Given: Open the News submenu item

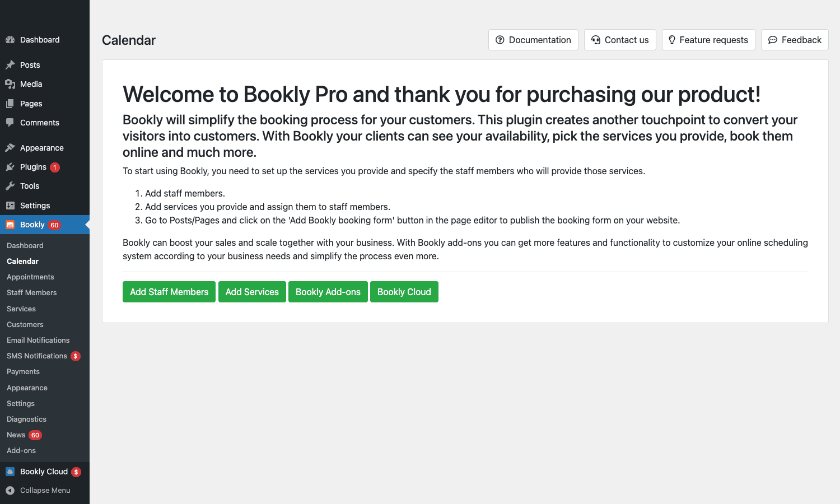Looking at the screenshot, I should [x=45, y=435].
